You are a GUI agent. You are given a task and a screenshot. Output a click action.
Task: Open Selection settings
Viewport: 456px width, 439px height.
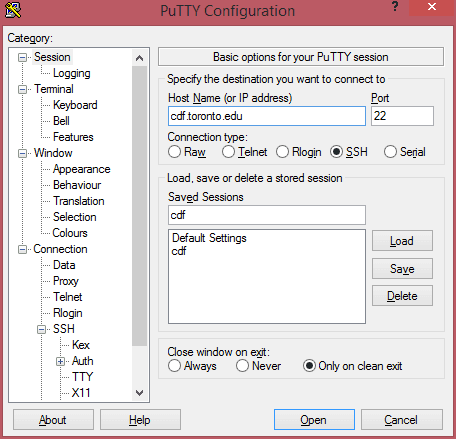pyautogui.click(x=75, y=217)
